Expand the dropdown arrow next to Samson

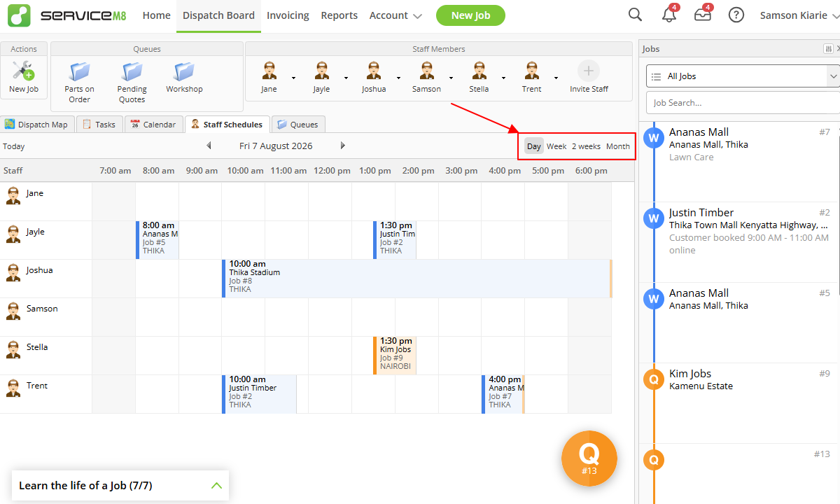click(451, 78)
